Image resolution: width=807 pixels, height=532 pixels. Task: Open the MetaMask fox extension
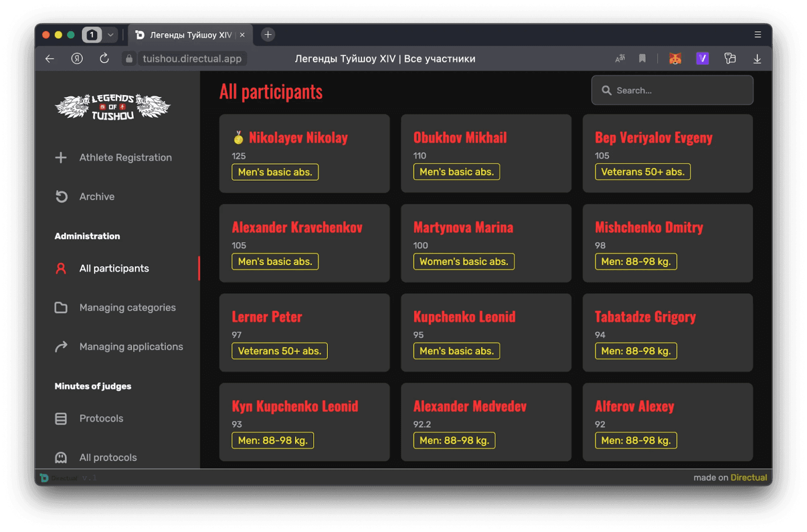(675, 58)
